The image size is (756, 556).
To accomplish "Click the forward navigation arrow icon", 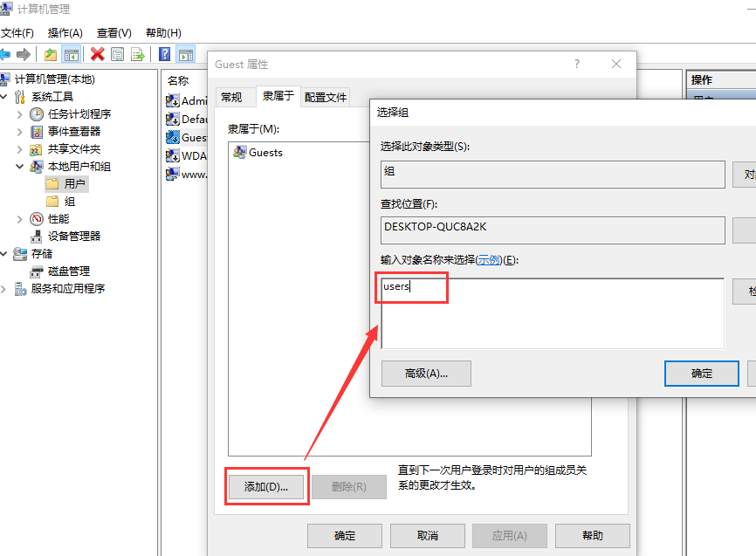I will 22,54.
